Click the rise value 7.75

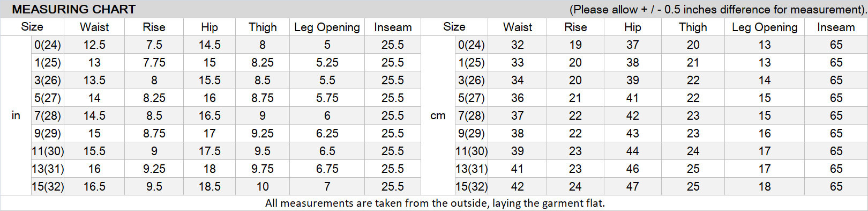point(154,62)
